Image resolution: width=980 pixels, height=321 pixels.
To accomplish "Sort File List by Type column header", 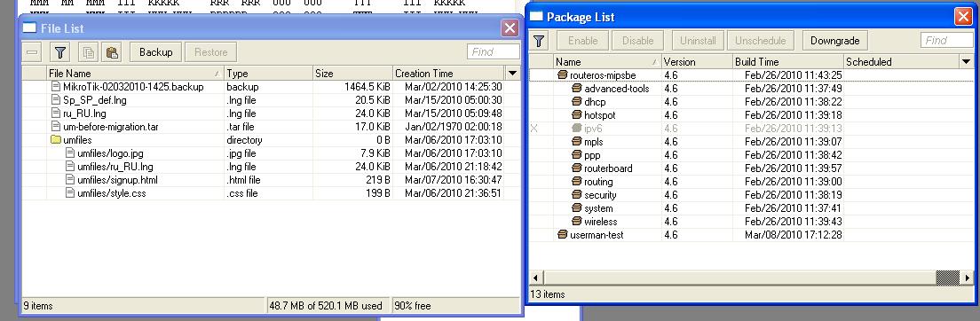I will tap(268, 73).
